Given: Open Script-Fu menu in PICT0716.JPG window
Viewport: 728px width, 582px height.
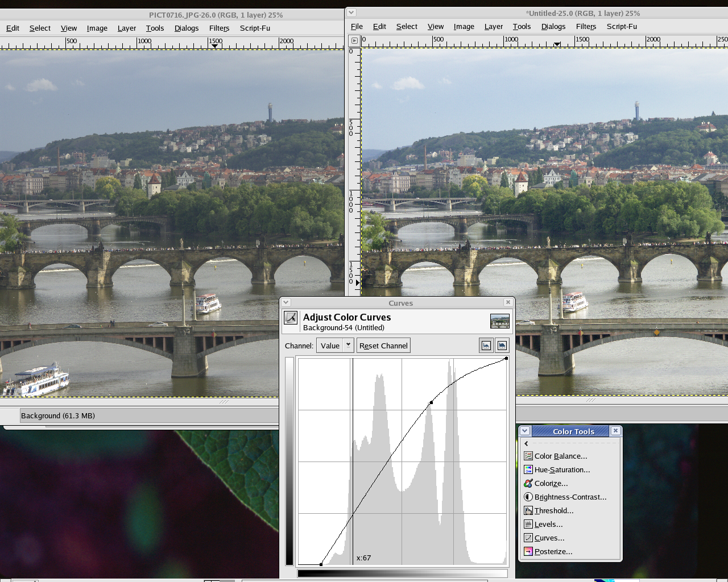Looking at the screenshot, I should (x=255, y=28).
